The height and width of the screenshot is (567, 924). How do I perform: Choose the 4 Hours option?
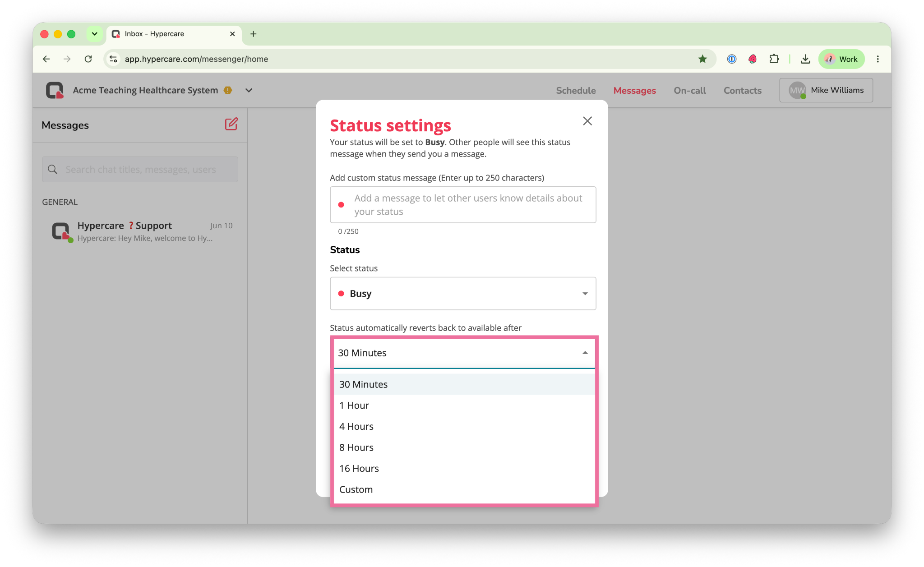point(464,426)
